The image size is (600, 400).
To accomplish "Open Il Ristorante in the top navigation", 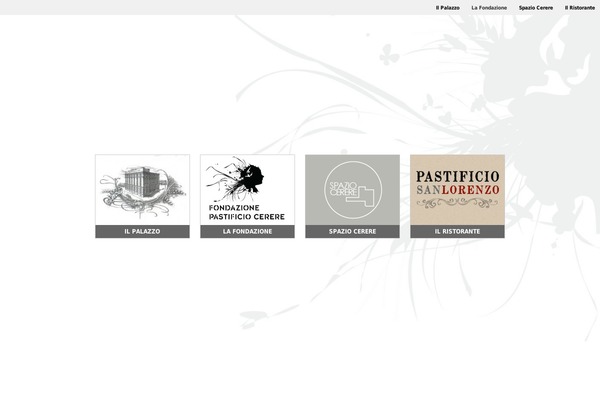I will 580,8.
